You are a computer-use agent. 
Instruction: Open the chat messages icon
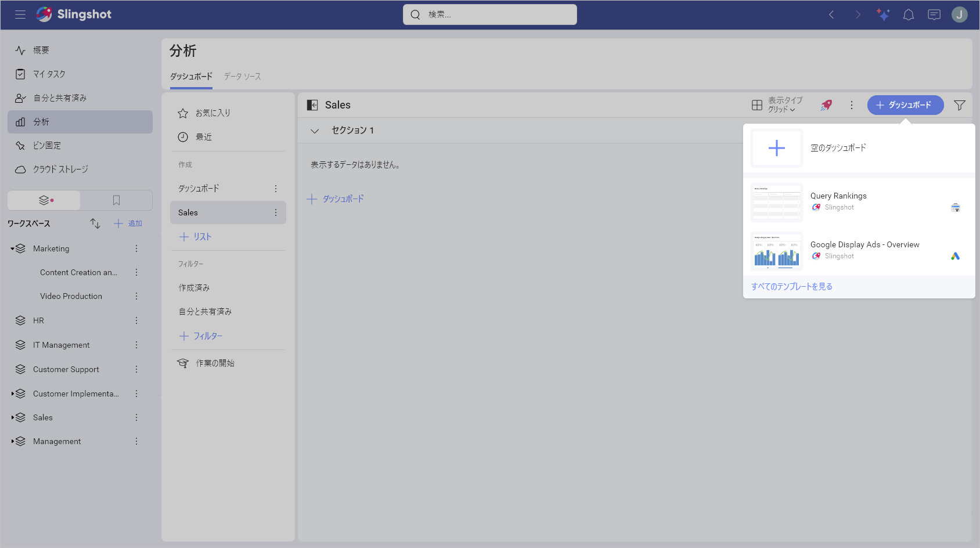[934, 15]
